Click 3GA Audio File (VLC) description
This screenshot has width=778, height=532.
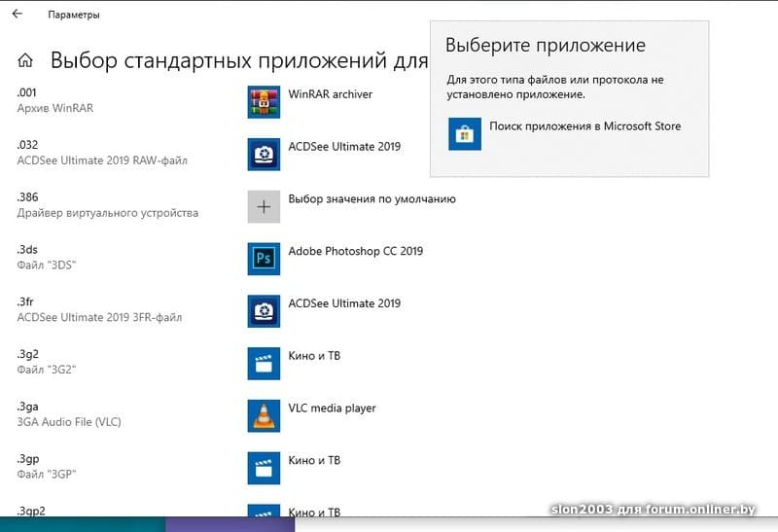point(69,422)
